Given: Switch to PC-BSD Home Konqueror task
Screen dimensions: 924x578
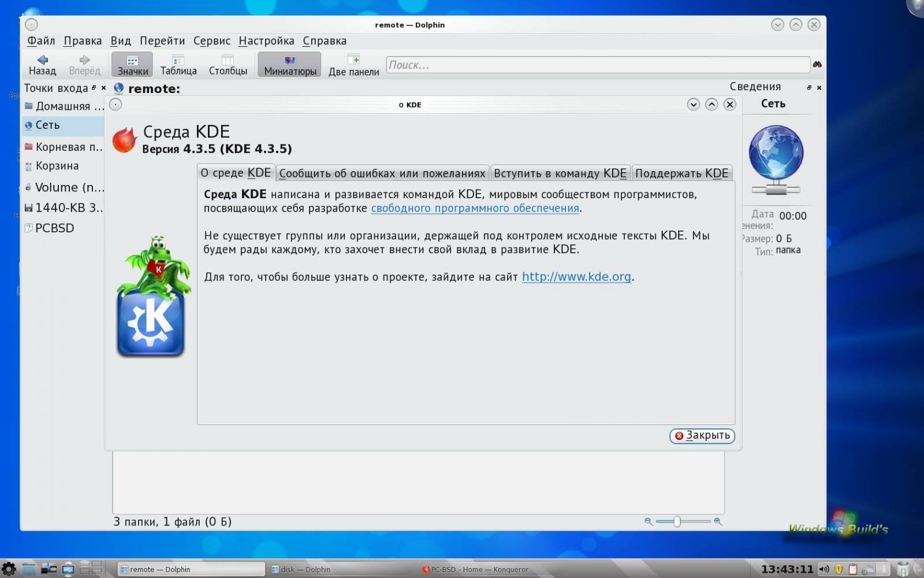Looking at the screenshot, I should click(493, 569).
